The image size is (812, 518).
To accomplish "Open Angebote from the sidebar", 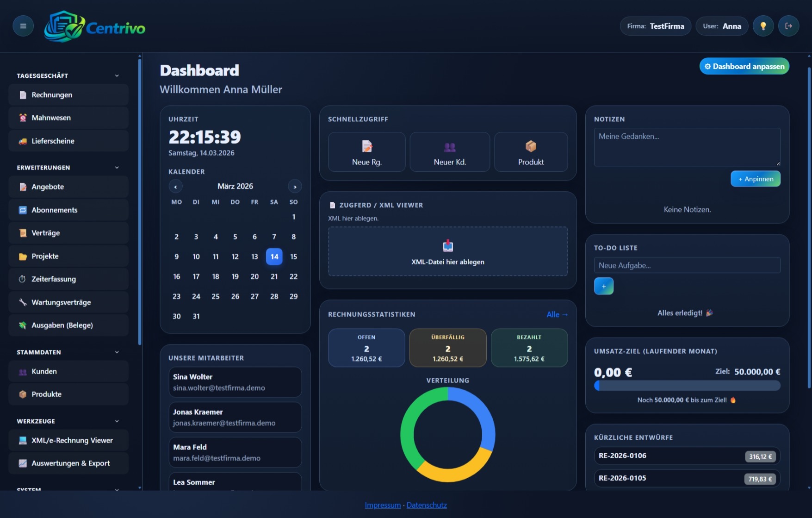I will click(x=48, y=187).
